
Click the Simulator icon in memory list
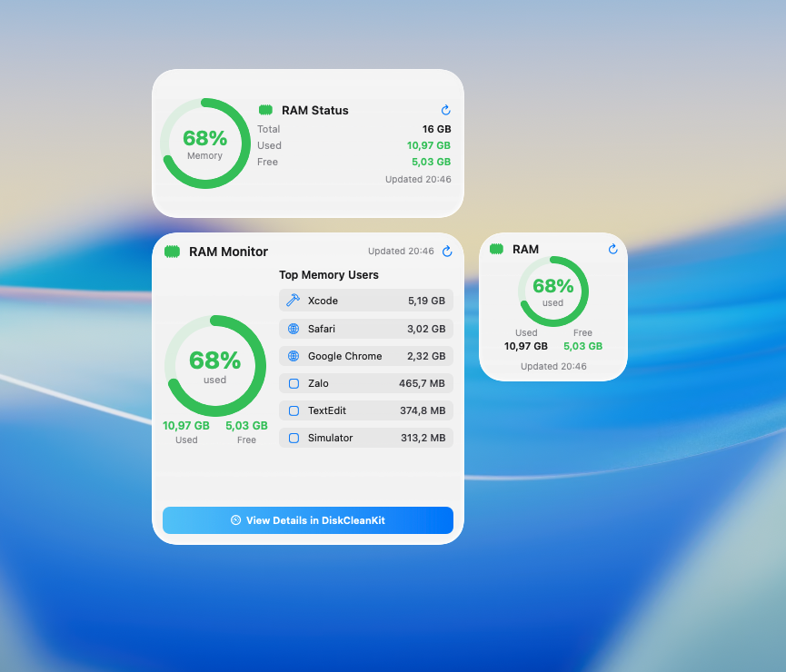(294, 437)
